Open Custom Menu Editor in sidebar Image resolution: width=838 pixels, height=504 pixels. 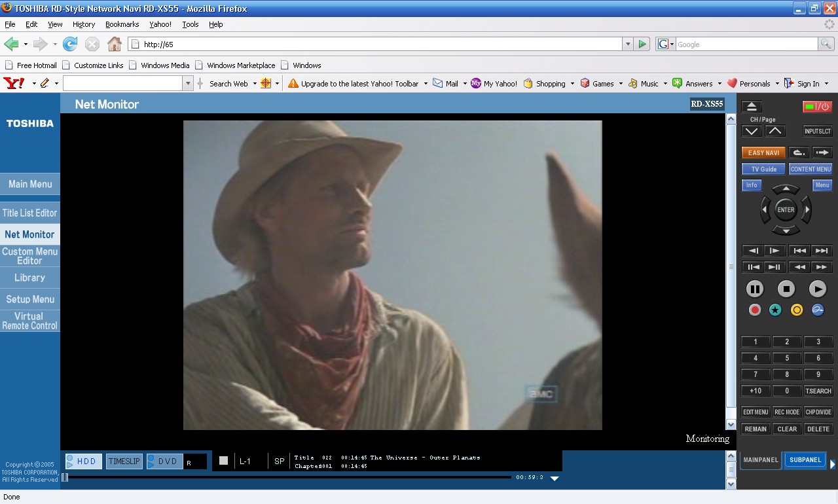point(30,256)
